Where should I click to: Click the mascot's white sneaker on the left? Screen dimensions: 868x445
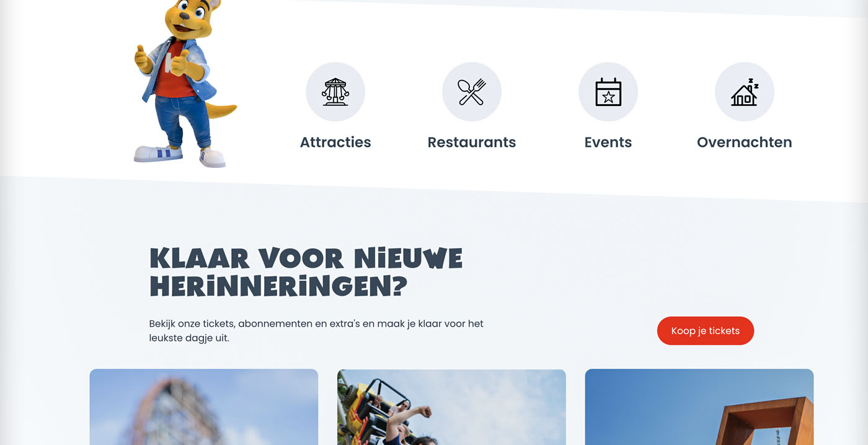tap(158, 153)
